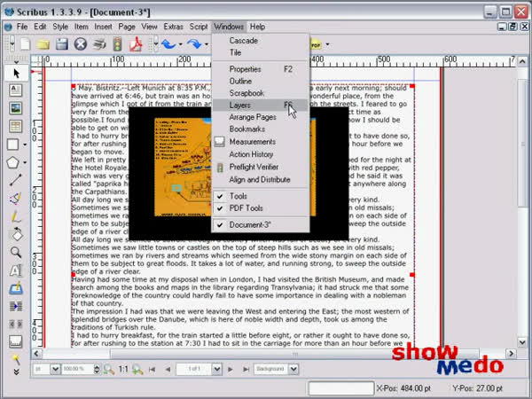Select the arrow Select Item tool
532x399 pixels.
pos(16,74)
